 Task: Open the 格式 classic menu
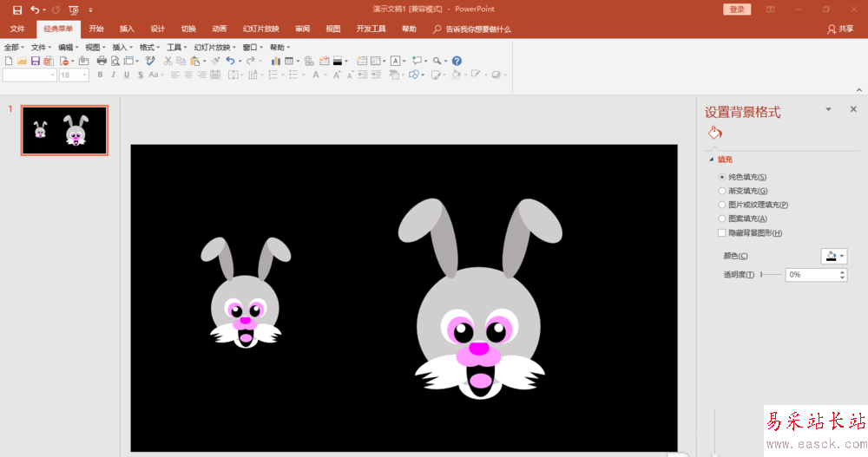tap(149, 47)
